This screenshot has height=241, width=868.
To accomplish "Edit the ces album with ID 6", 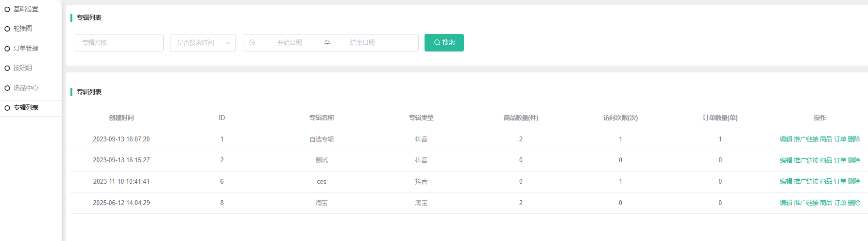I will [x=785, y=182].
